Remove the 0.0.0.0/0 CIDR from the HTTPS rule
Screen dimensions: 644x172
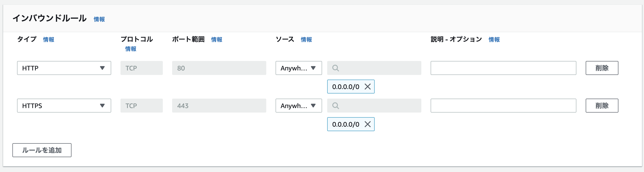tap(368, 124)
